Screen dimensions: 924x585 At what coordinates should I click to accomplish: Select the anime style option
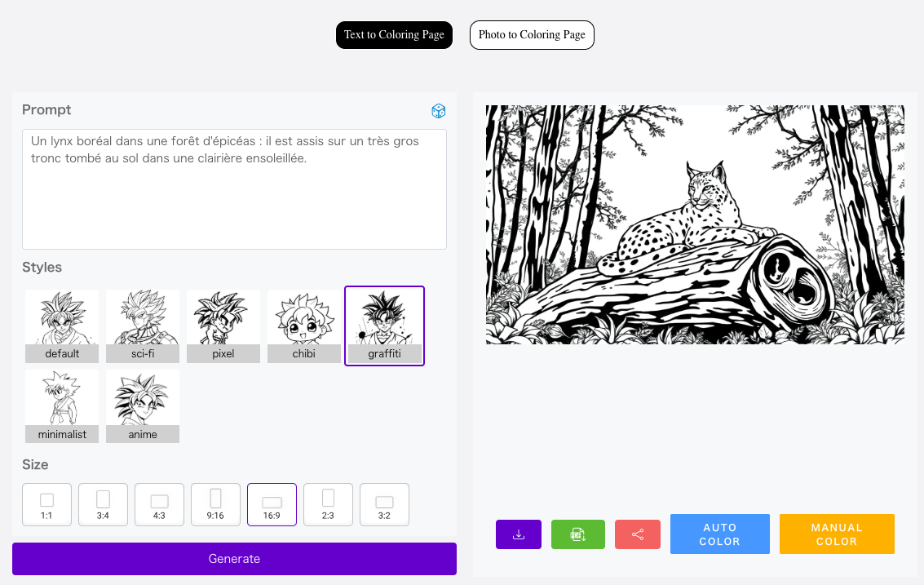[x=143, y=406]
